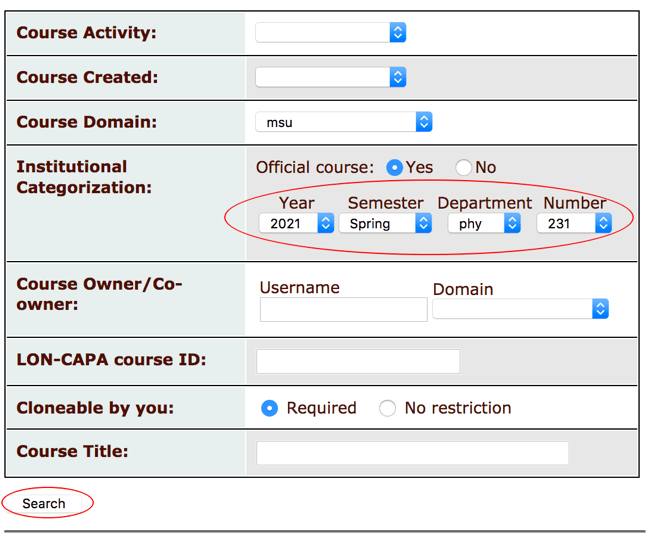Viewport: 650px width, 540px height.
Task: Click the Course Owner/Co-owner label
Action: [x=99, y=294]
